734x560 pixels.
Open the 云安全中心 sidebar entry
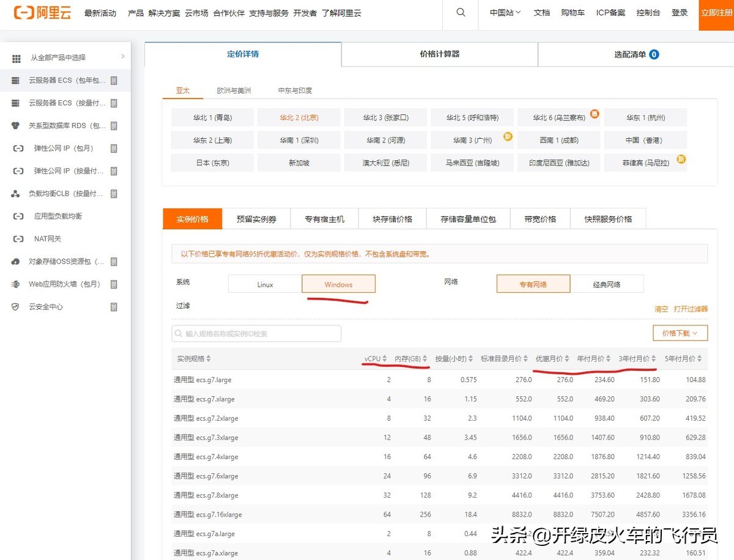point(43,306)
